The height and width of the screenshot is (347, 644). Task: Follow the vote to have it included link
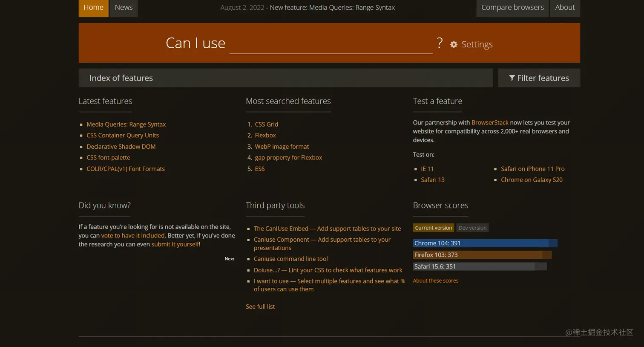pos(133,236)
